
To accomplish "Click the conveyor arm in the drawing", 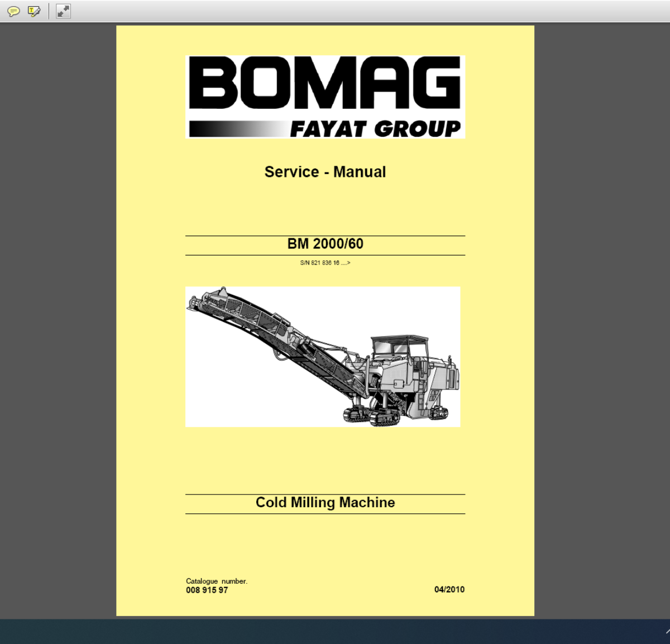I will (x=274, y=335).
